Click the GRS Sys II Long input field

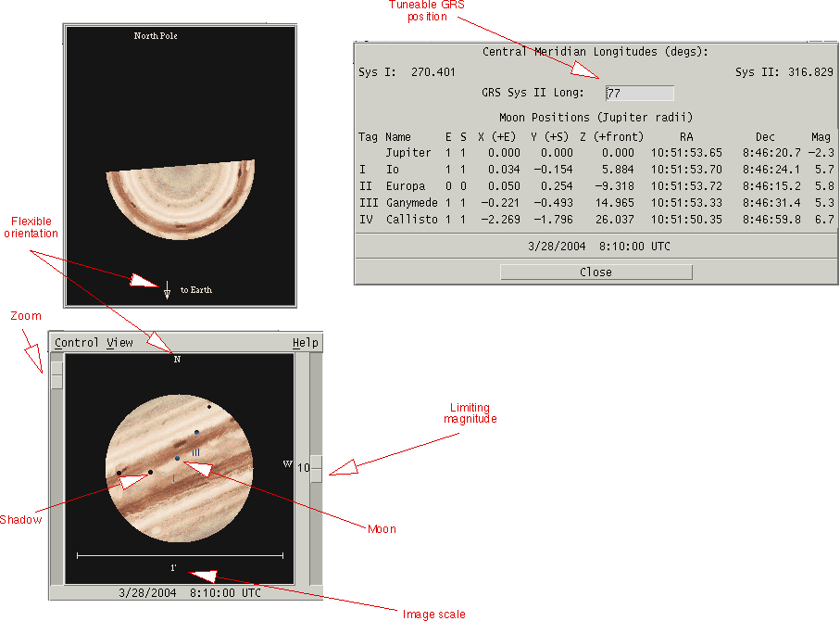639,93
